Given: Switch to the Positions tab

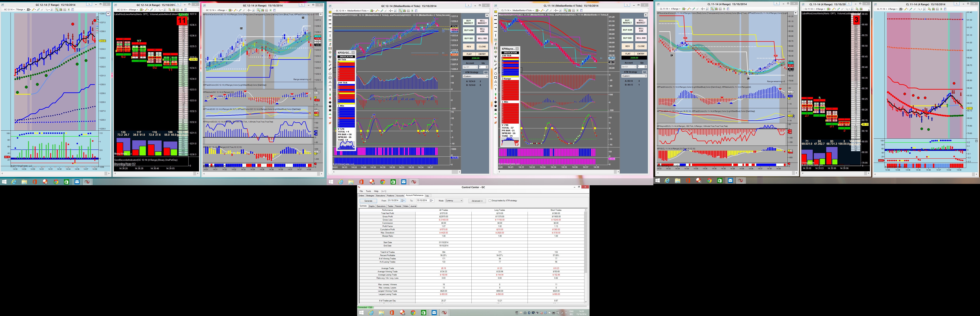Looking at the screenshot, I should coord(391,196).
